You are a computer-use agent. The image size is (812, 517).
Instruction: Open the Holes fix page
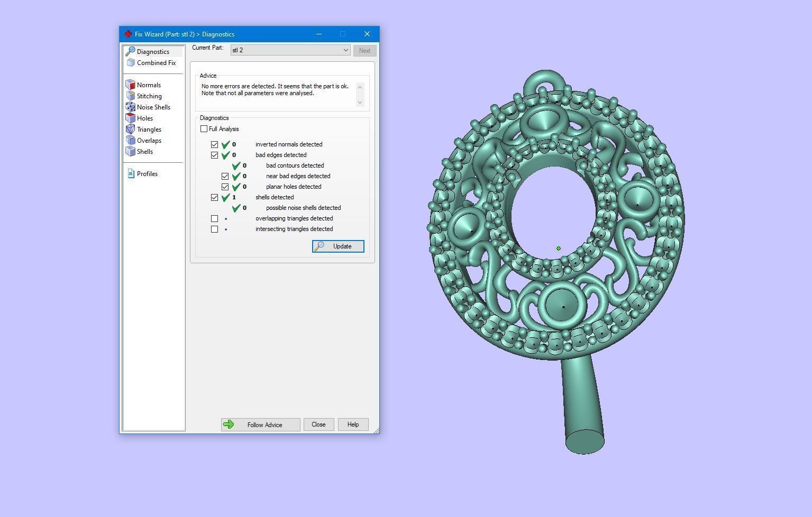point(144,118)
